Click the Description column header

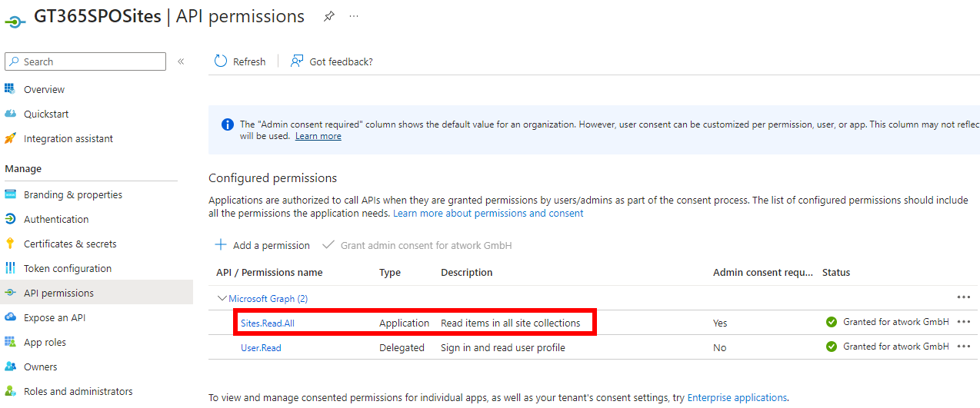466,273
